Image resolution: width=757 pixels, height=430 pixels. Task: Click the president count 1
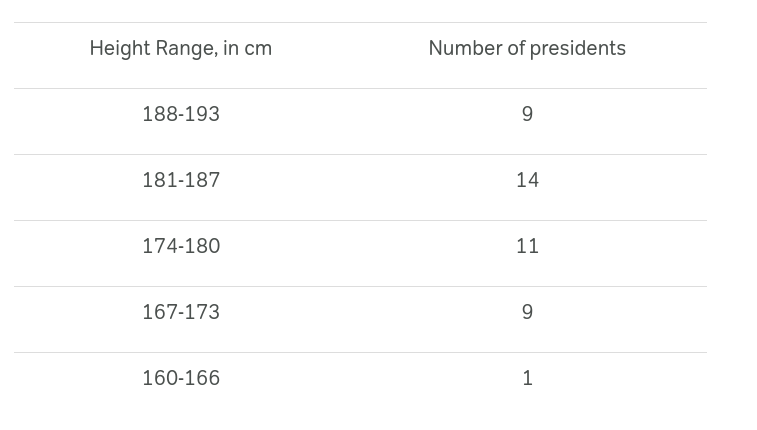tap(527, 379)
